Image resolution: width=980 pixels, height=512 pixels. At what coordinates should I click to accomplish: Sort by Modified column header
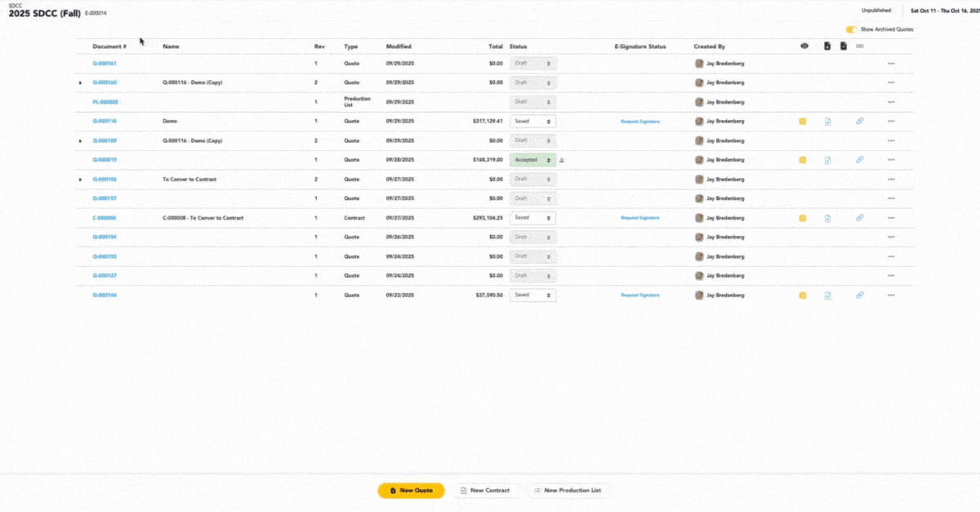[x=399, y=47]
